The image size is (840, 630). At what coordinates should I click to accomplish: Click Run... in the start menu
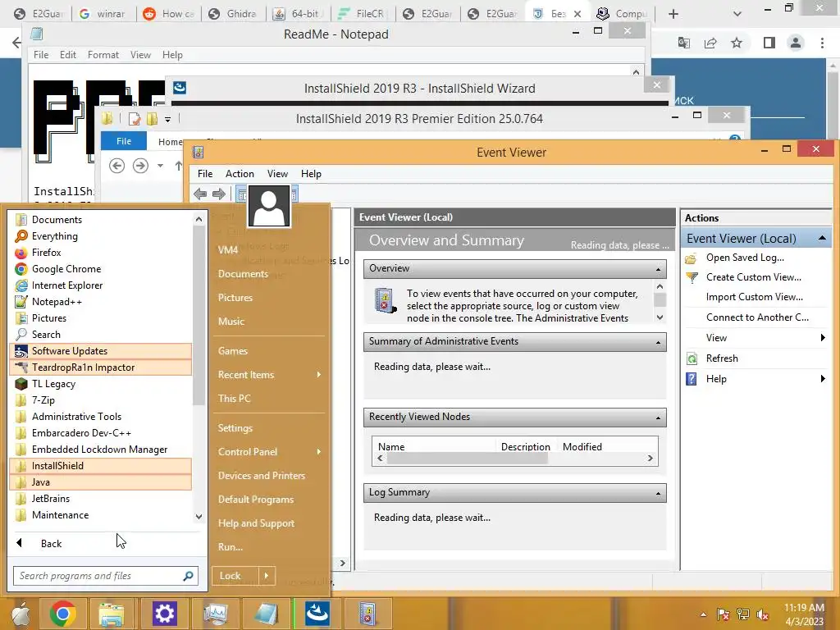231,547
